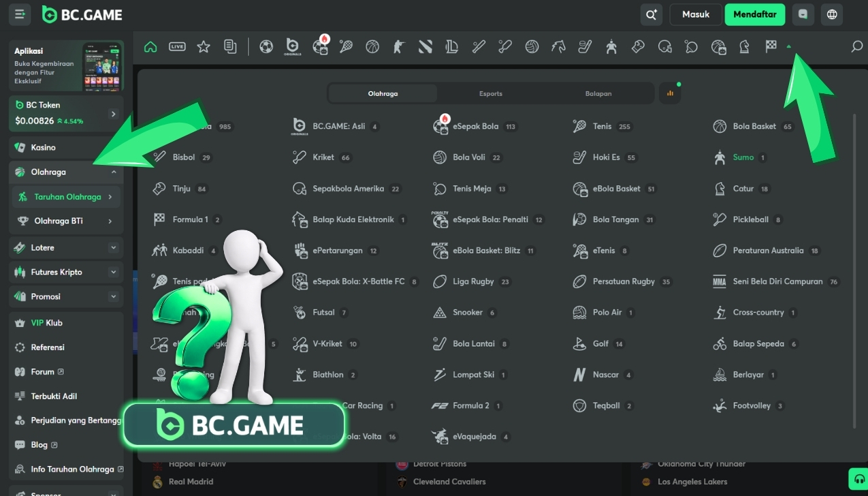Image resolution: width=868 pixels, height=496 pixels.
Task: Open the bet slip document icon
Action: 230,47
